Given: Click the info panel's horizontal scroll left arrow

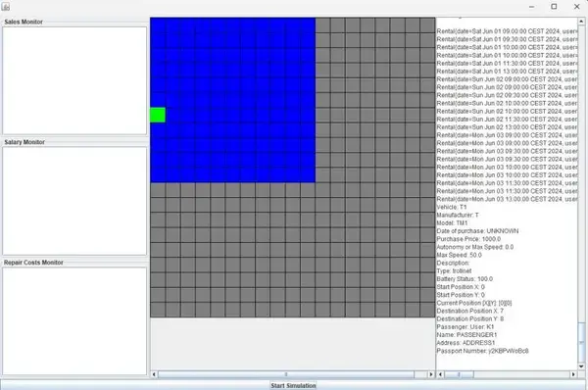Looking at the screenshot, I should point(440,374).
